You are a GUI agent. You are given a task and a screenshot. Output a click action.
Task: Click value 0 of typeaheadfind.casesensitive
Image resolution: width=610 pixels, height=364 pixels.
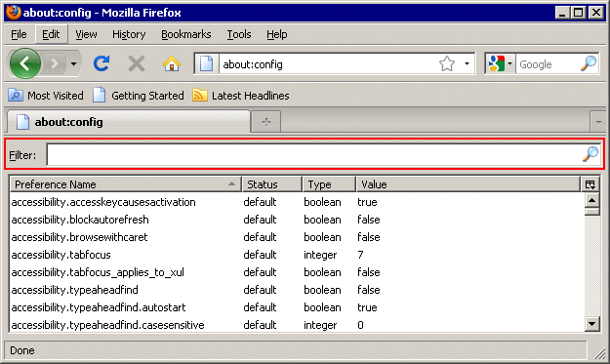(x=360, y=325)
